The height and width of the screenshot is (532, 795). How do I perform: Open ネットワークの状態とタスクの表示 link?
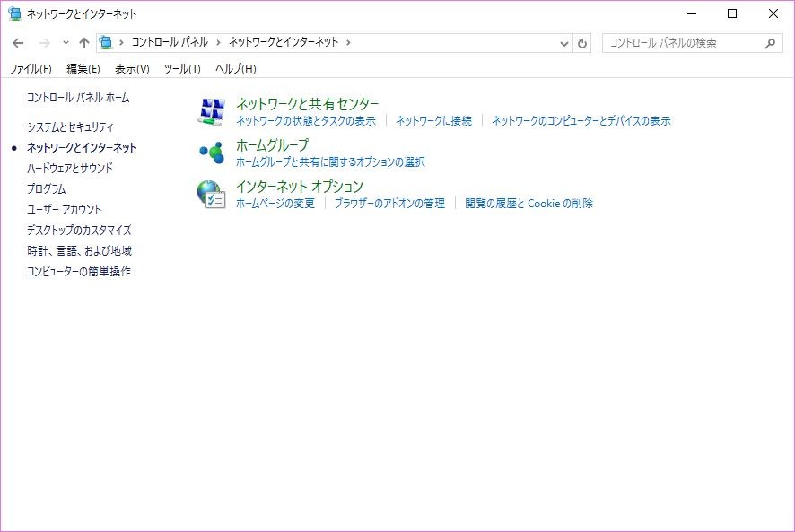point(305,121)
